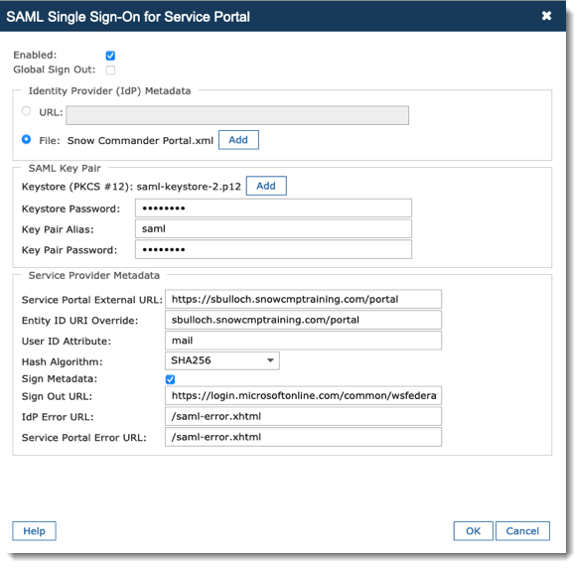Click the saml-keystore-2.p12 keystore name
Screen dimensions: 581x568
[189, 187]
